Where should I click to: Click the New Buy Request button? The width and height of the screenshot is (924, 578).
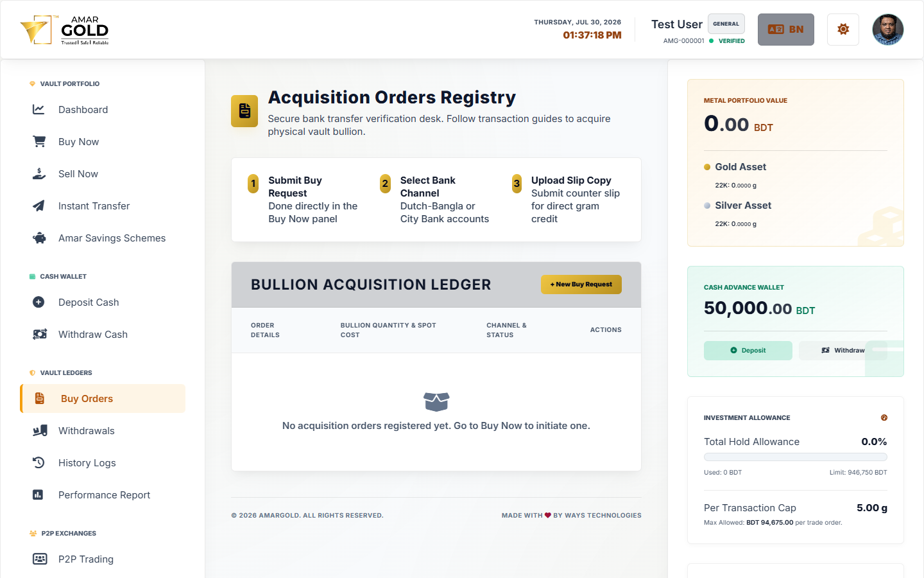point(581,285)
